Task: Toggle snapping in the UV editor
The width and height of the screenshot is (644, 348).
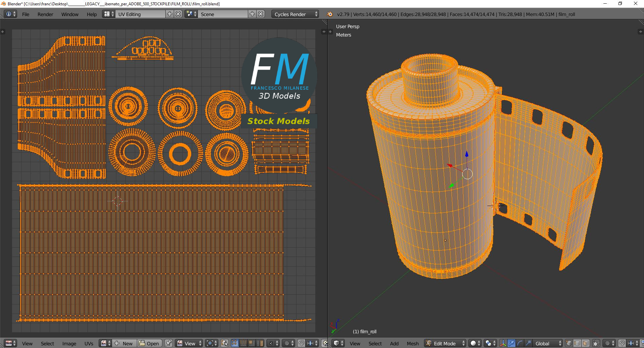Action: [301, 343]
